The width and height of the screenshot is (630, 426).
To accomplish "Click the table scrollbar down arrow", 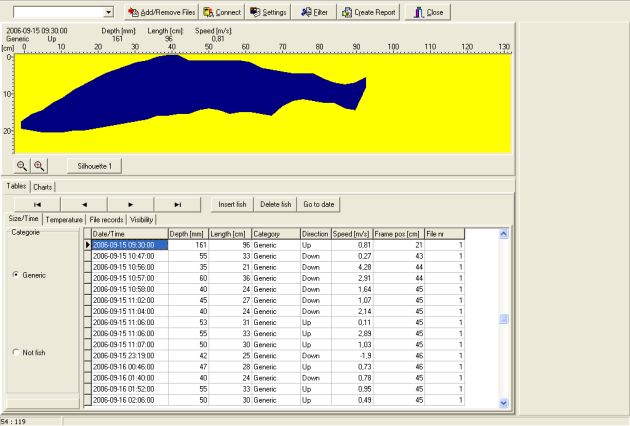I will coord(503,403).
